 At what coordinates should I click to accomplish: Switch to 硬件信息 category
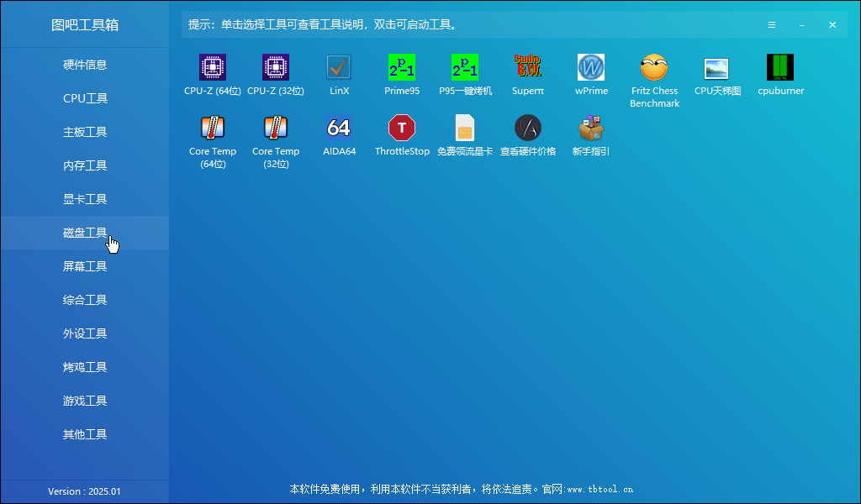[x=85, y=65]
